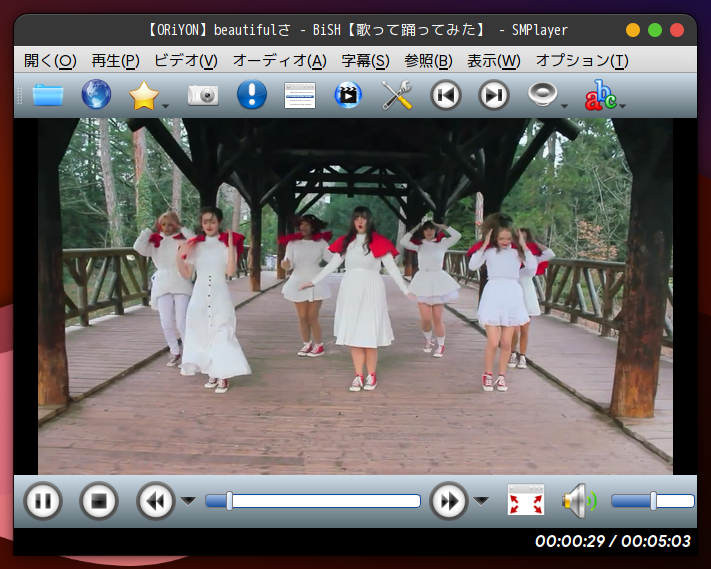711x569 pixels.
Task: Open the 参照(B) menu
Action: [x=428, y=60]
